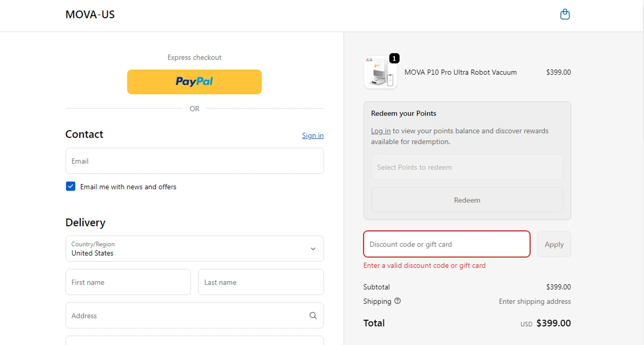Click the Log in link for points

pyautogui.click(x=381, y=131)
